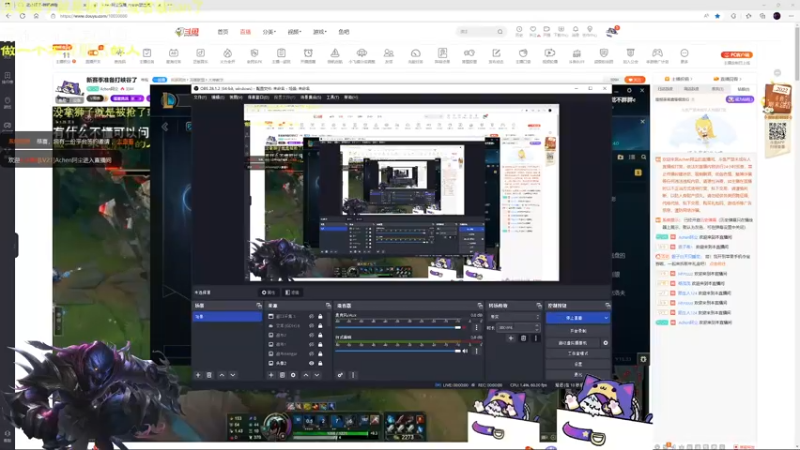Open desktop audio channel options kebab menu

coord(477,351)
